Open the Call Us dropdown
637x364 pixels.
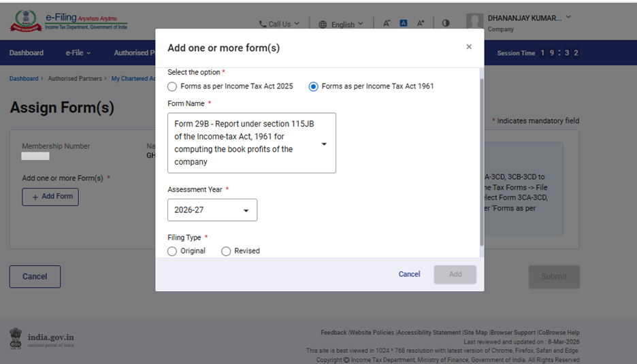click(x=279, y=24)
